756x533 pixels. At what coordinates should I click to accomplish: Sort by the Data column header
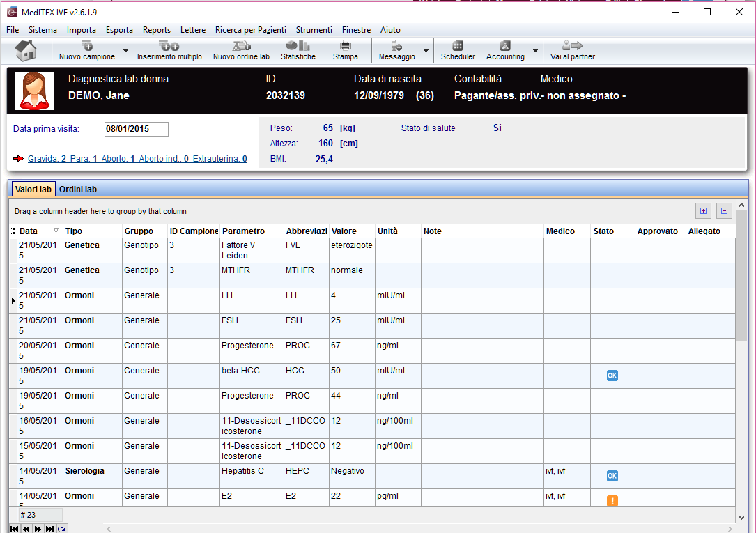coord(29,231)
